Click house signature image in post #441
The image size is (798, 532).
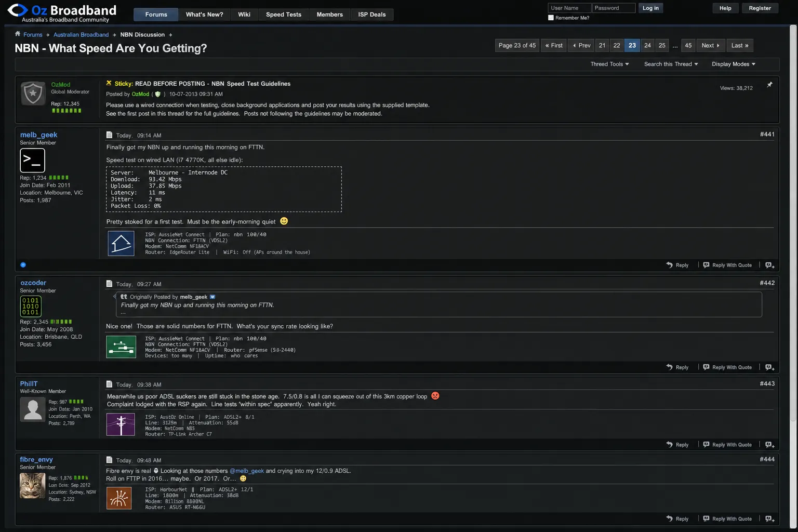pos(121,243)
